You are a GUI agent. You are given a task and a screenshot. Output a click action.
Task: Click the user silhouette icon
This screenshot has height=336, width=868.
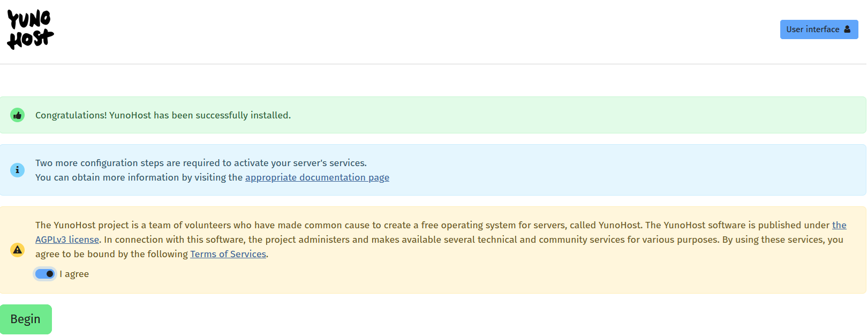coord(847,29)
